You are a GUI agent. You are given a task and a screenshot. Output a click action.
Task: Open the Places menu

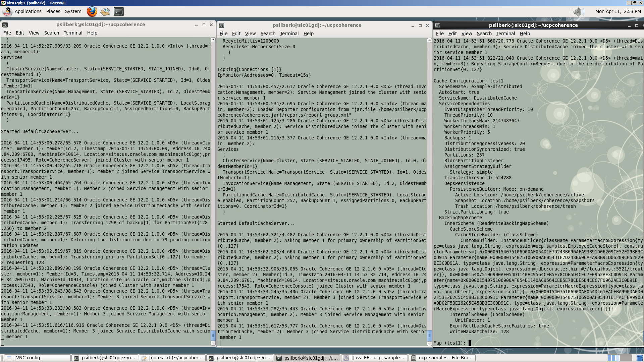click(x=53, y=11)
